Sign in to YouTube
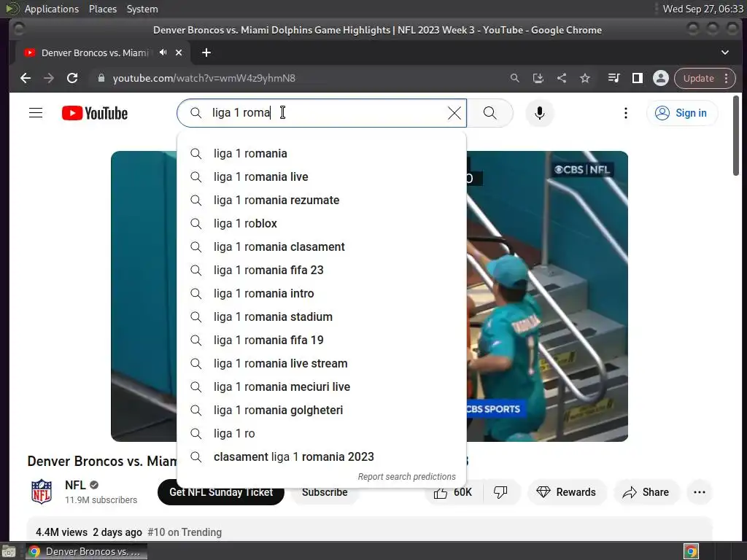This screenshot has width=747, height=560. pos(682,113)
